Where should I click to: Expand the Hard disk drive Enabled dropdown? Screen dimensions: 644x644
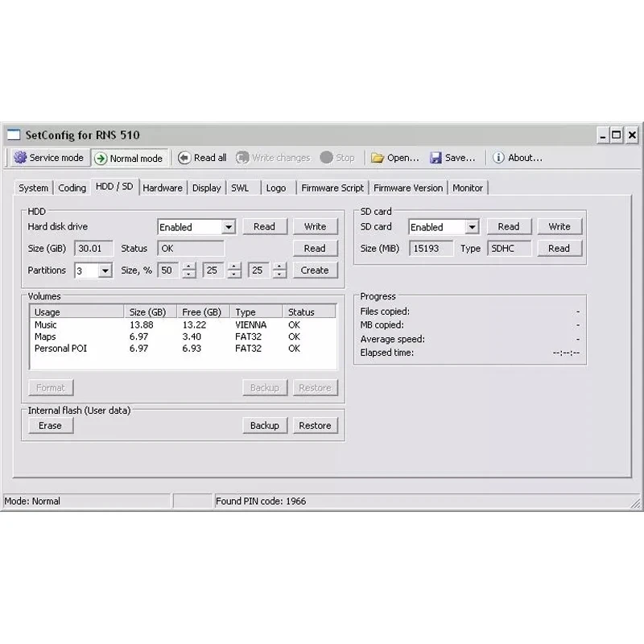pos(229,227)
